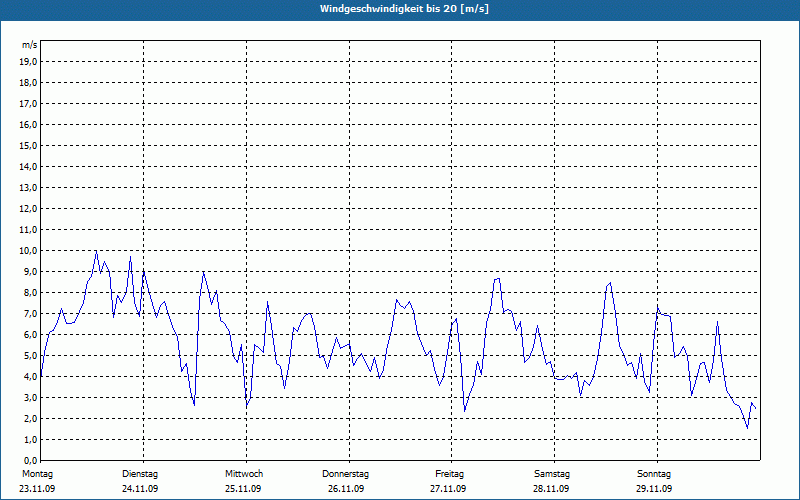Click the 9,0 y-axis value
Image resolution: width=800 pixels, height=500 pixels.
point(30,271)
